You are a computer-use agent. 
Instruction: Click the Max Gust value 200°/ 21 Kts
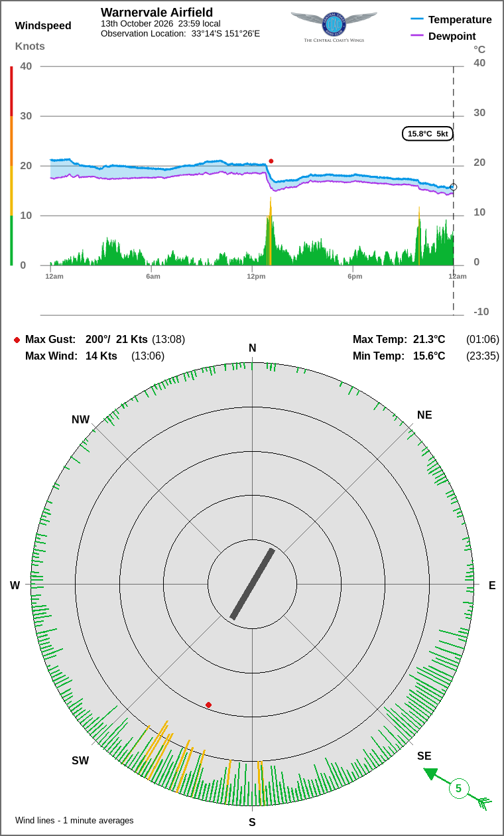tap(117, 340)
